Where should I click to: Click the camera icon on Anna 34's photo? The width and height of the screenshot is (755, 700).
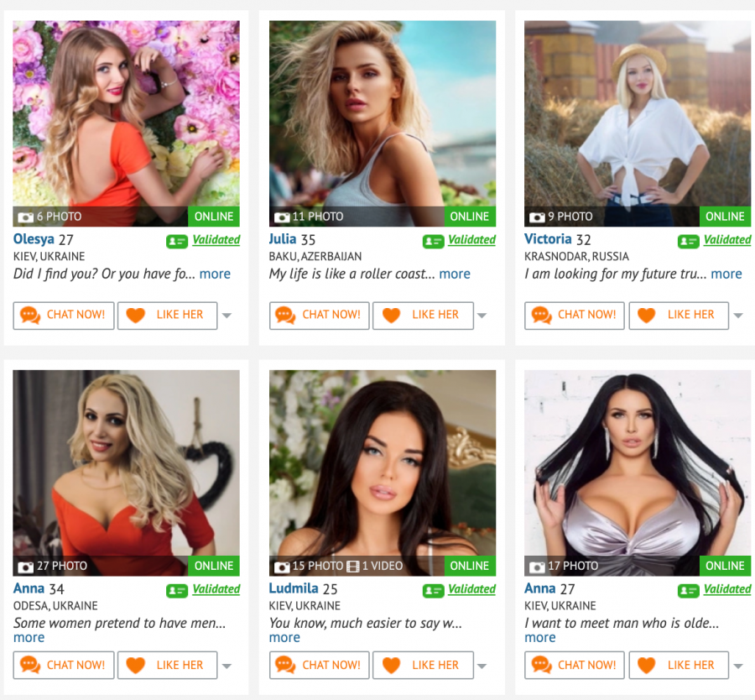(25, 567)
